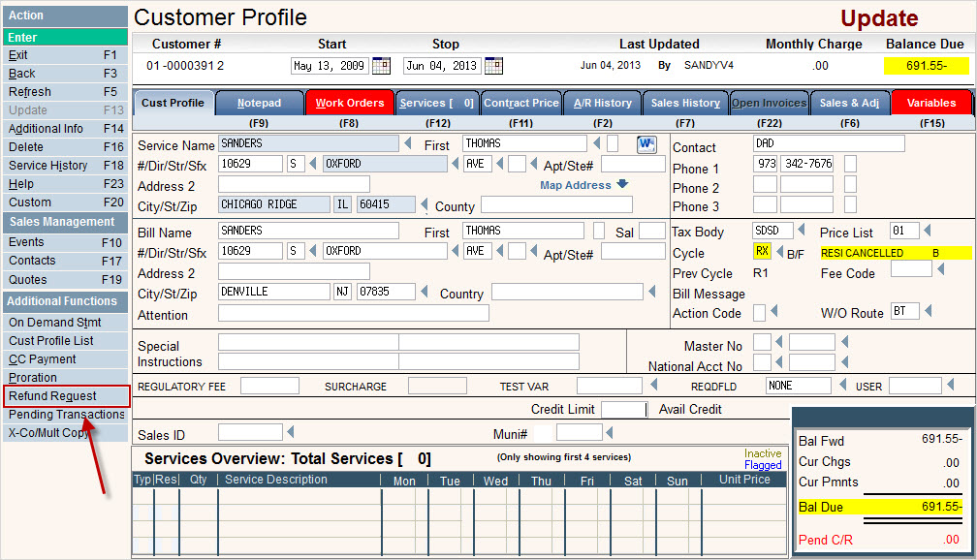The width and height of the screenshot is (977, 560).
Task: Click the Credit Limit input field
Action: 624,409
